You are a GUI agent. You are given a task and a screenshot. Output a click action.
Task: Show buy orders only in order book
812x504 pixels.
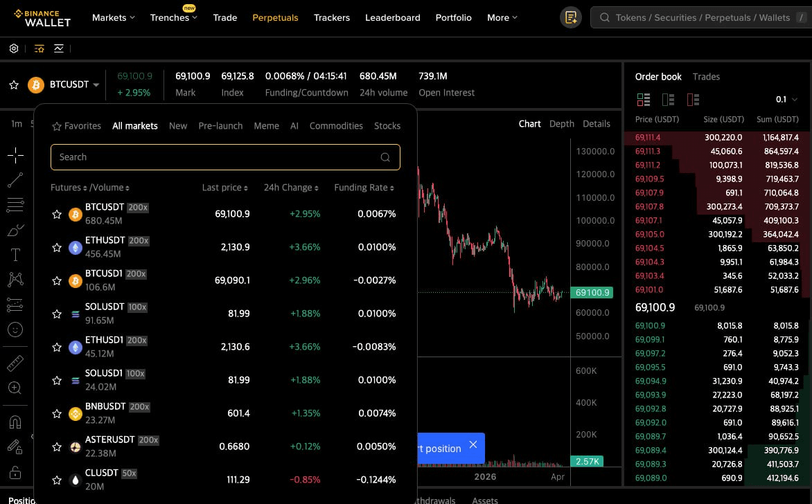pos(668,100)
